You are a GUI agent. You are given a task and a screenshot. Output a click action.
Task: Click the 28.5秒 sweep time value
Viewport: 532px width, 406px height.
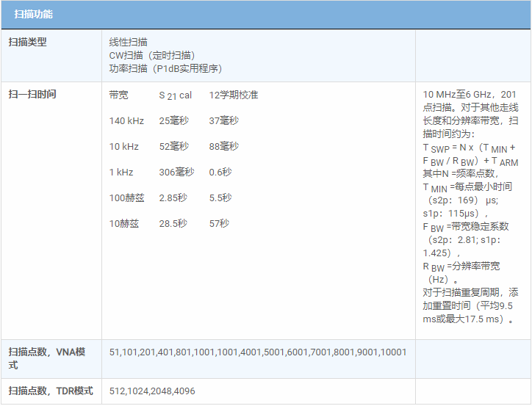[x=173, y=224]
